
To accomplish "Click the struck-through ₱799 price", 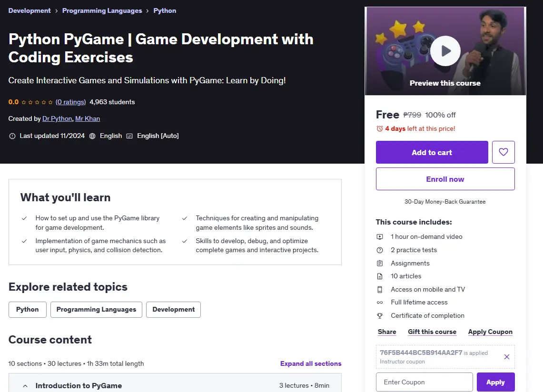I will pyautogui.click(x=412, y=115).
